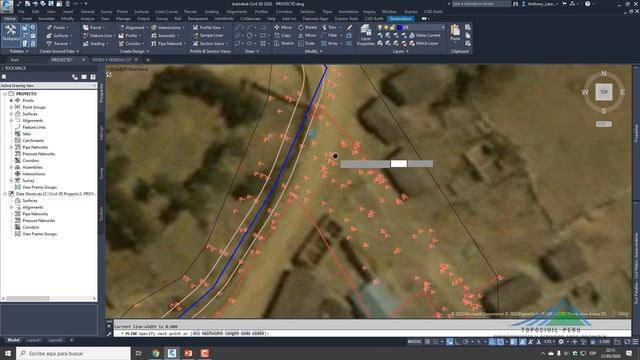The height and width of the screenshot is (360, 640).
Task: Click the Assembly tool in ribbon
Action: [164, 36]
